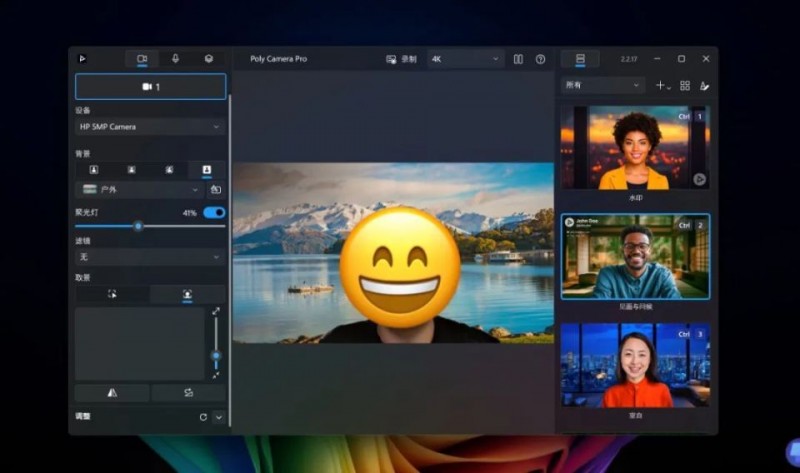Select the last background mode option
This screenshot has height=473, width=800.
click(x=207, y=170)
